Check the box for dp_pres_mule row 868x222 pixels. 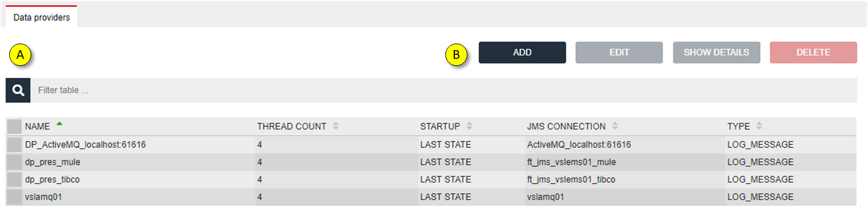[x=14, y=162]
